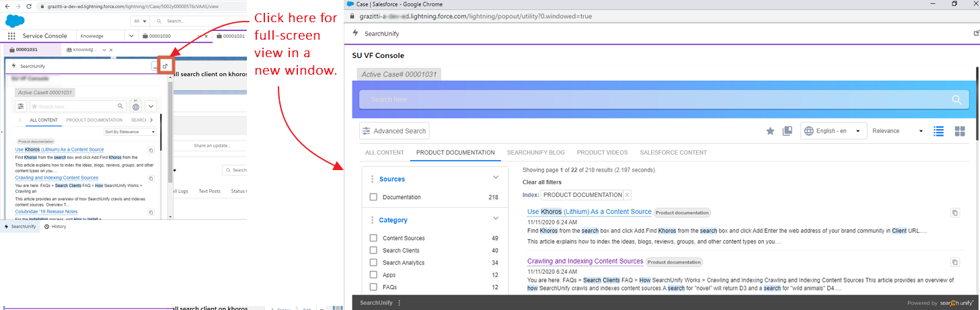Click the favorites star icon beside English dropdown
Image resolution: width=980 pixels, height=310 pixels.
click(770, 131)
